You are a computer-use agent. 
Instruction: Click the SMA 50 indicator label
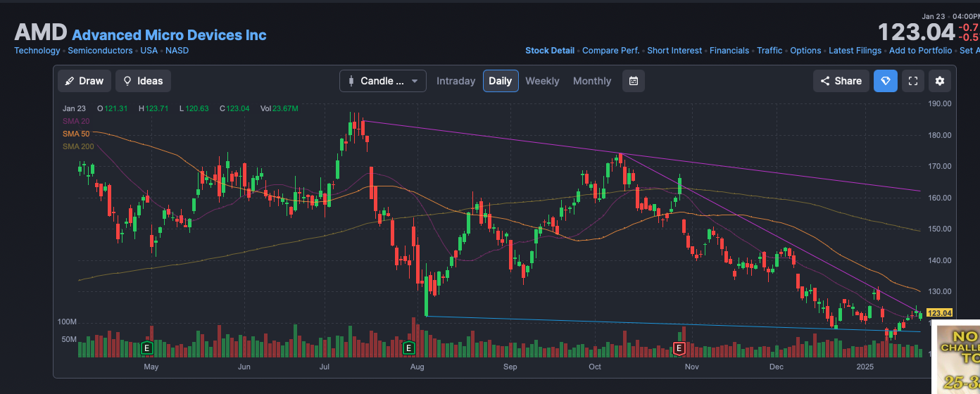click(x=76, y=134)
